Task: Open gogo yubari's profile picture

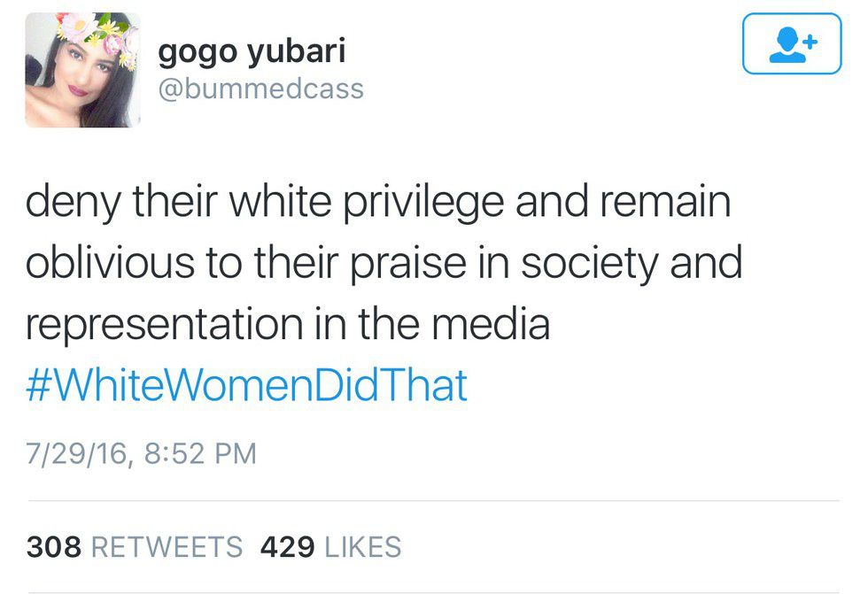Action: pos(81,70)
